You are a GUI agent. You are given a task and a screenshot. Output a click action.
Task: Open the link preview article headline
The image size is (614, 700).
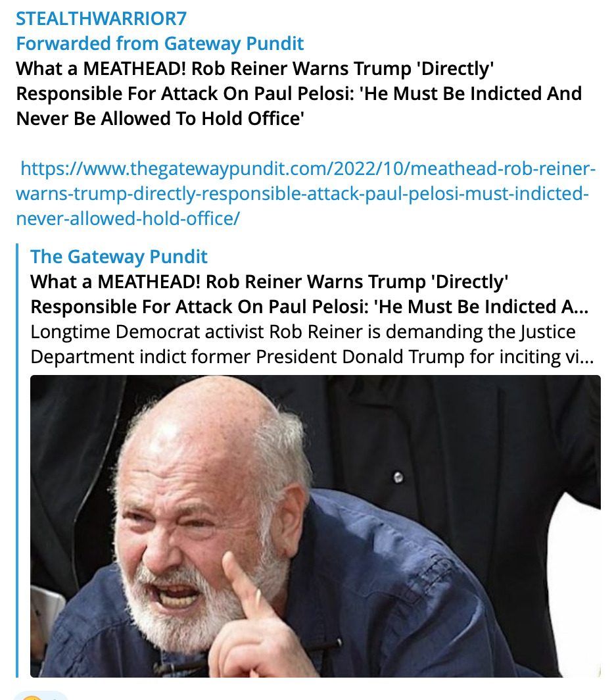pyautogui.click(x=309, y=294)
